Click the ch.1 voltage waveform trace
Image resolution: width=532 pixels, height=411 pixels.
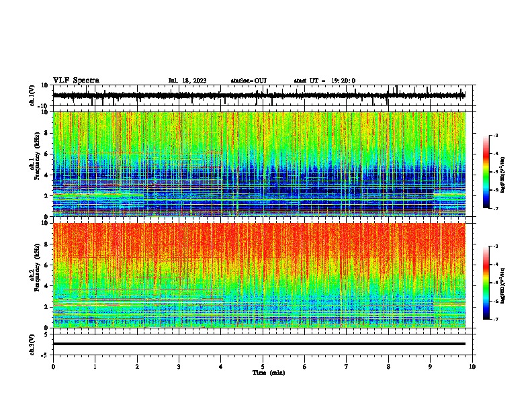259,95
